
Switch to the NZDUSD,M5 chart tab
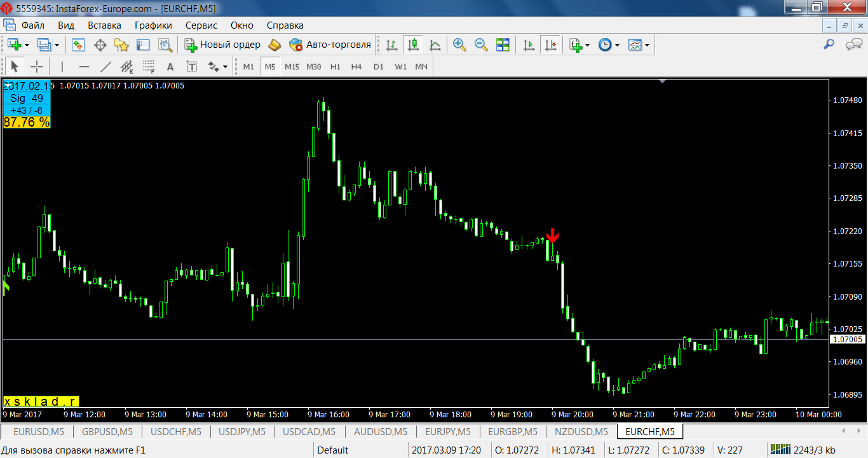[x=581, y=432]
